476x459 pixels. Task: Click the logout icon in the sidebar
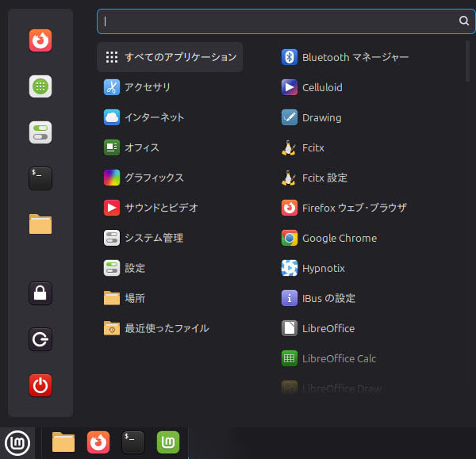tap(40, 340)
